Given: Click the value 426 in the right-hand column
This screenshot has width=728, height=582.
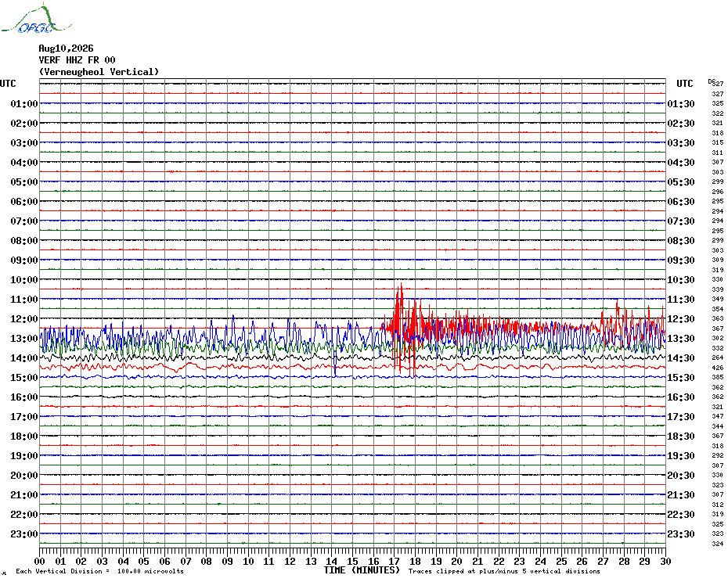Looking at the screenshot, I should 717,368.
